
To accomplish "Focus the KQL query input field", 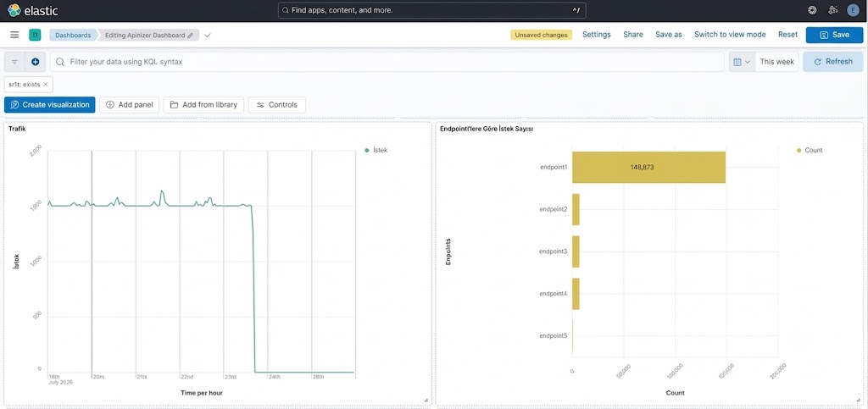I will 387,62.
